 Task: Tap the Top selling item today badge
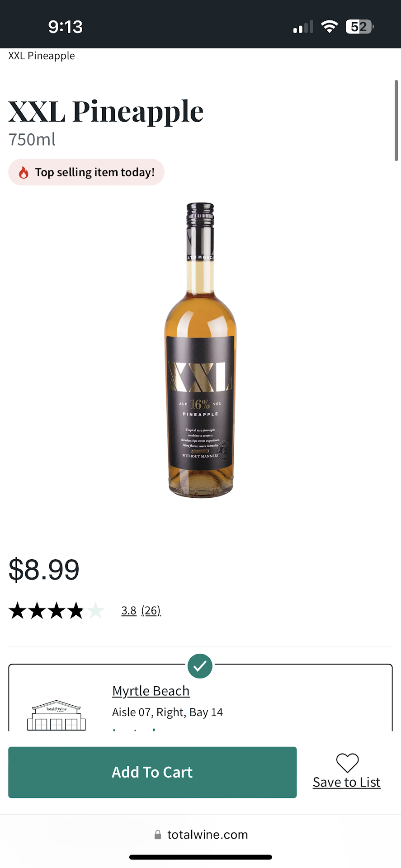click(x=86, y=172)
